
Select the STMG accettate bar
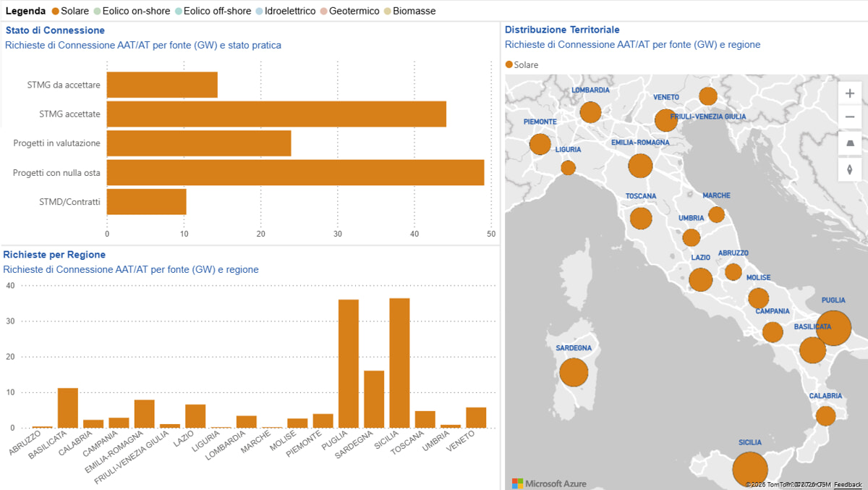point(276,114)
